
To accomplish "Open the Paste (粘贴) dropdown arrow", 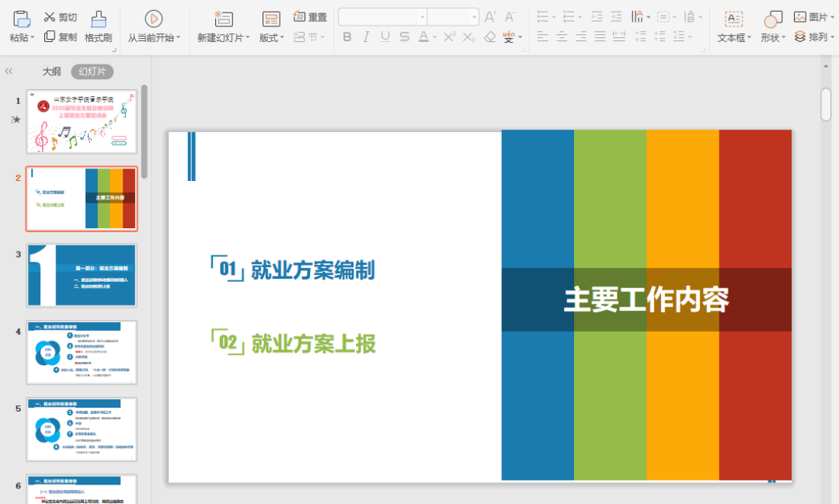I will [x=34, y=38].
